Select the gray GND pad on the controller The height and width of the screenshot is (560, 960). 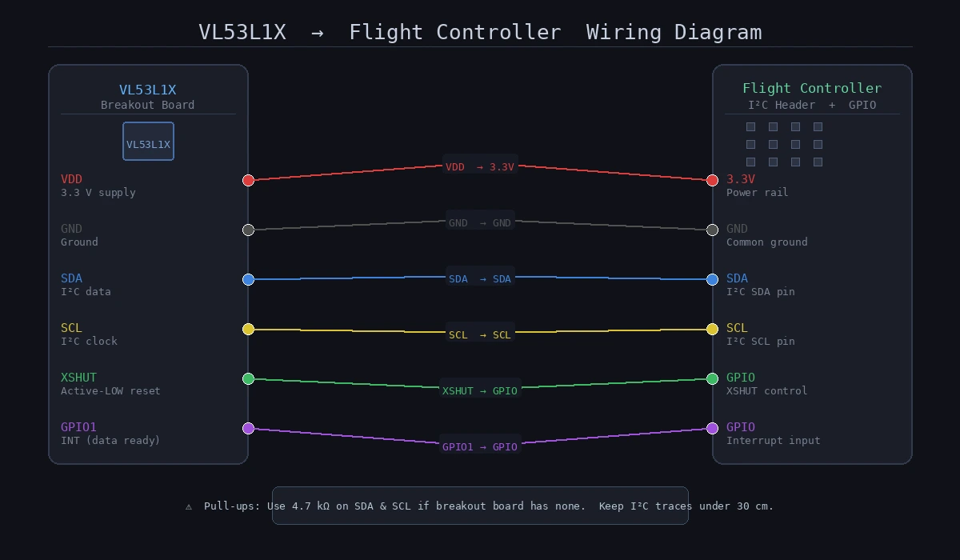(x=712, y=230)
